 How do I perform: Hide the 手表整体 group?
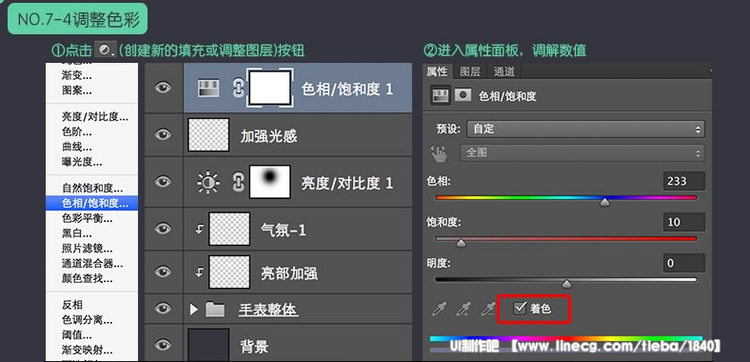tap(163, 308)
